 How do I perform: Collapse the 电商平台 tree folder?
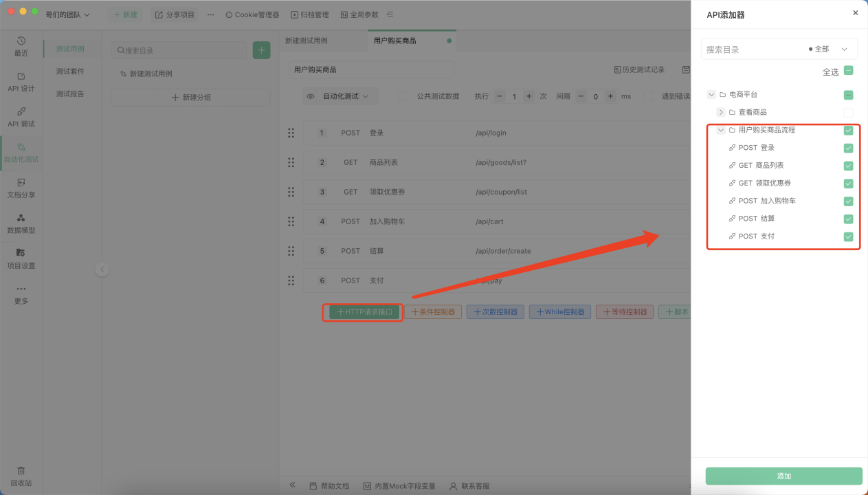711,95
